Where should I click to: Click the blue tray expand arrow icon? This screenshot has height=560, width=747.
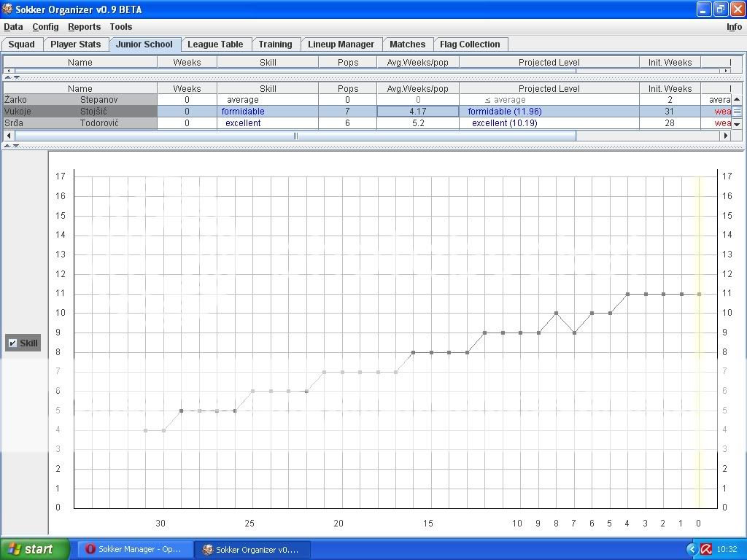tap(692, 549)
